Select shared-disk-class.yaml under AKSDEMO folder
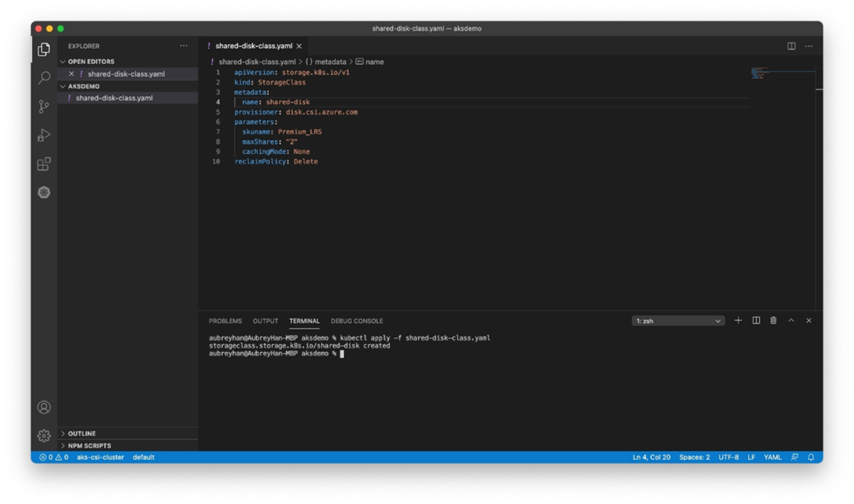 (x=114, y=98)
